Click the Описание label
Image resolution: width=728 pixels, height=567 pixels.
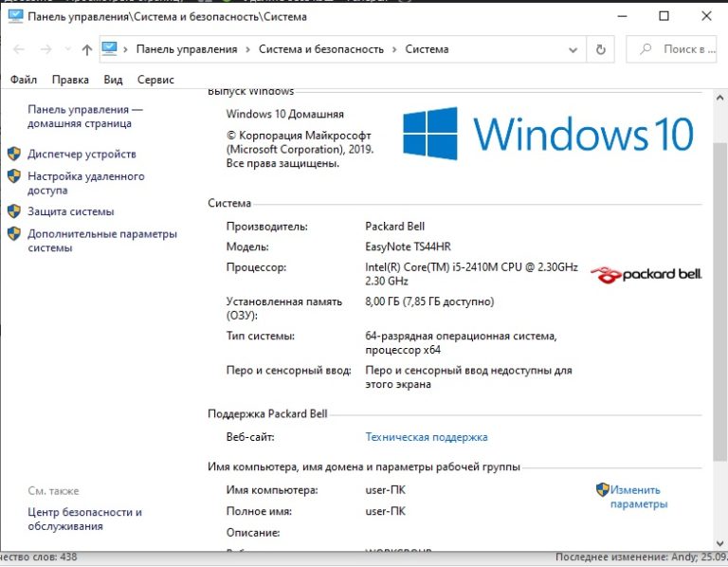click(253, 533)
